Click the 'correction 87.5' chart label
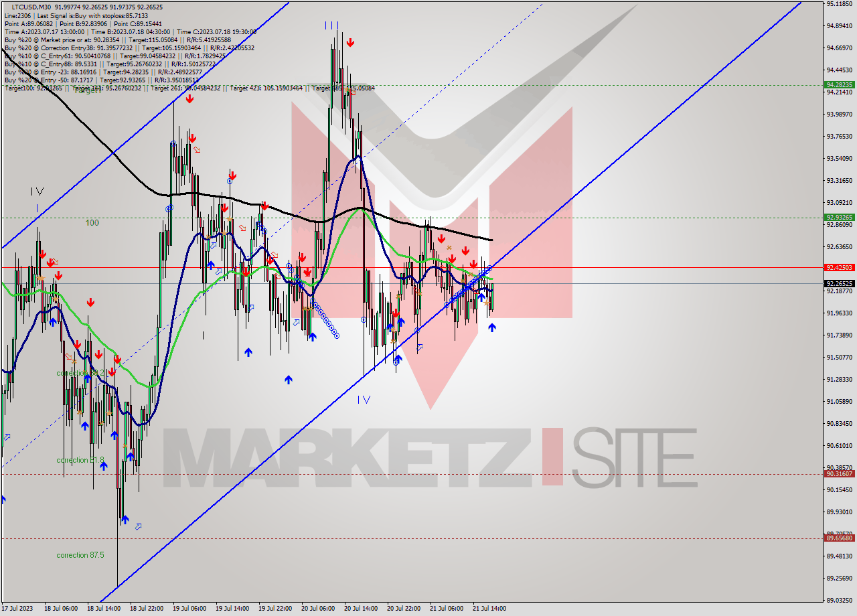This screenshot has height=616, width=857. click(x=80, y=555)
